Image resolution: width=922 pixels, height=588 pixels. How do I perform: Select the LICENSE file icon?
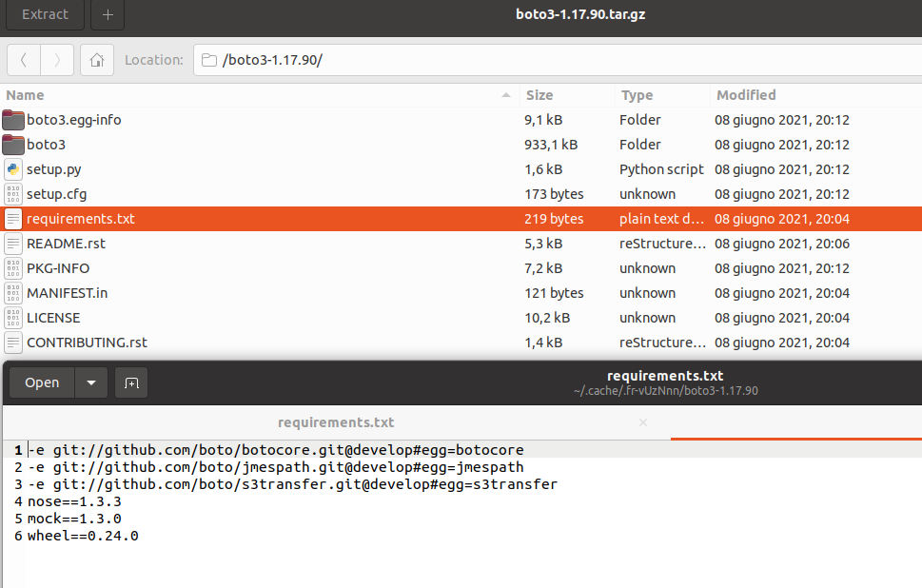(13, 318)
